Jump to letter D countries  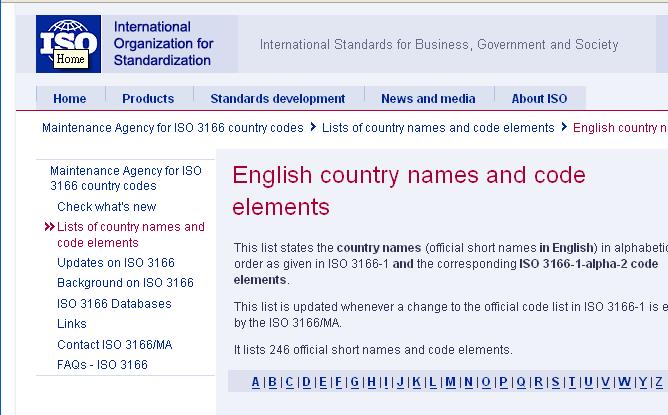point(306,382)
